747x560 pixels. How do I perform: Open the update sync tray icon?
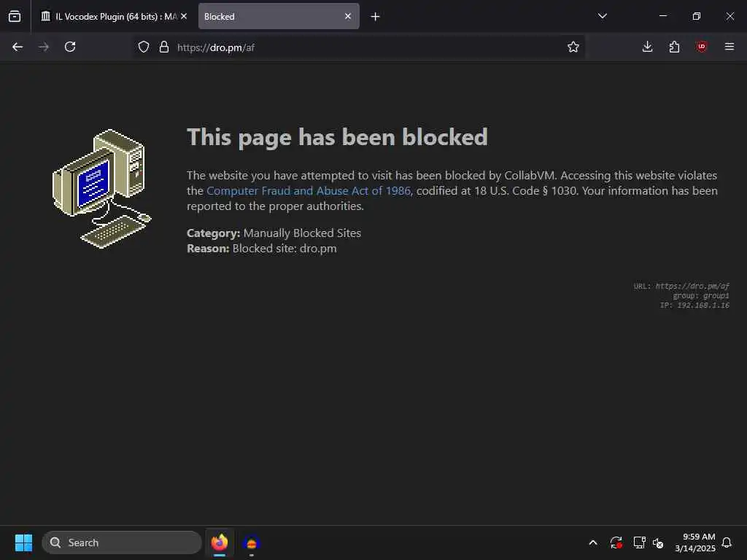616,542
